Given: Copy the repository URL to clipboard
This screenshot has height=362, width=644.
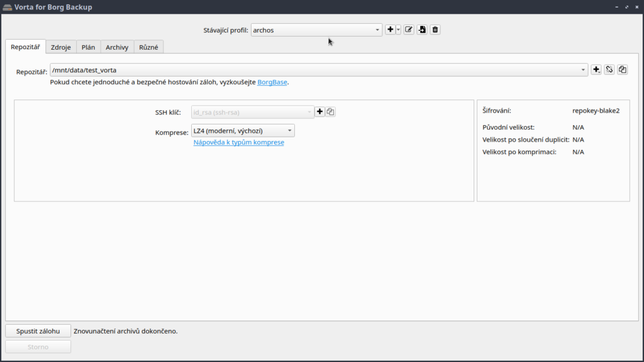Looking at the screenshot, I should [x=623, y=70].
